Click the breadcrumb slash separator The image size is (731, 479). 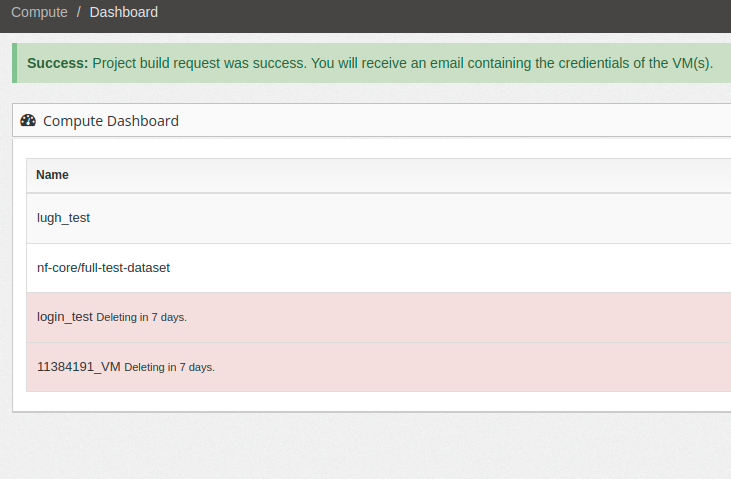point(79,12)
